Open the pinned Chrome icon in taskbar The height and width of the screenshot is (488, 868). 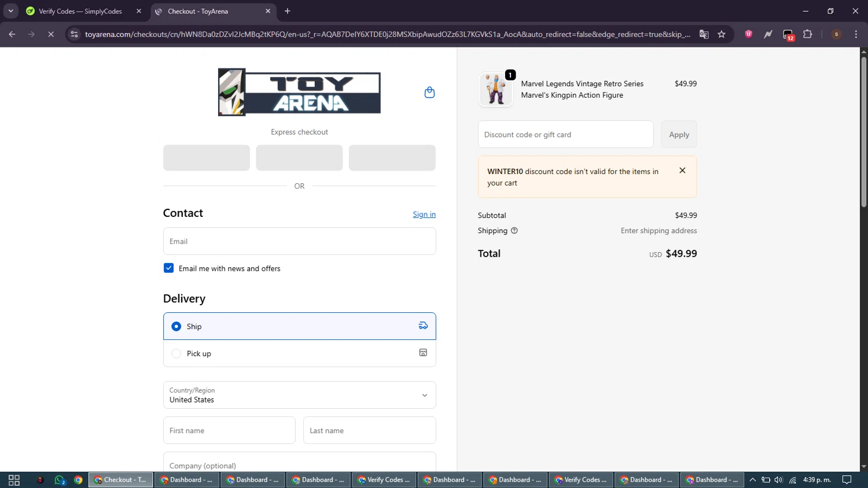tap(78, 480)
